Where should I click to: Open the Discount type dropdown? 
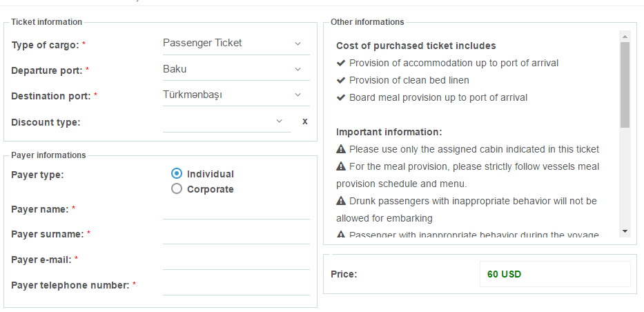click(226, 121)
